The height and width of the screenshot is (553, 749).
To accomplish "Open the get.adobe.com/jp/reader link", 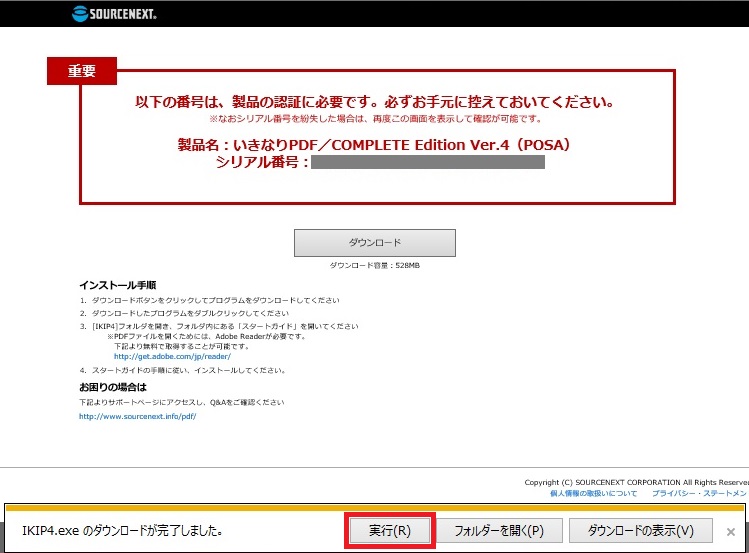I will click(172, 356).
